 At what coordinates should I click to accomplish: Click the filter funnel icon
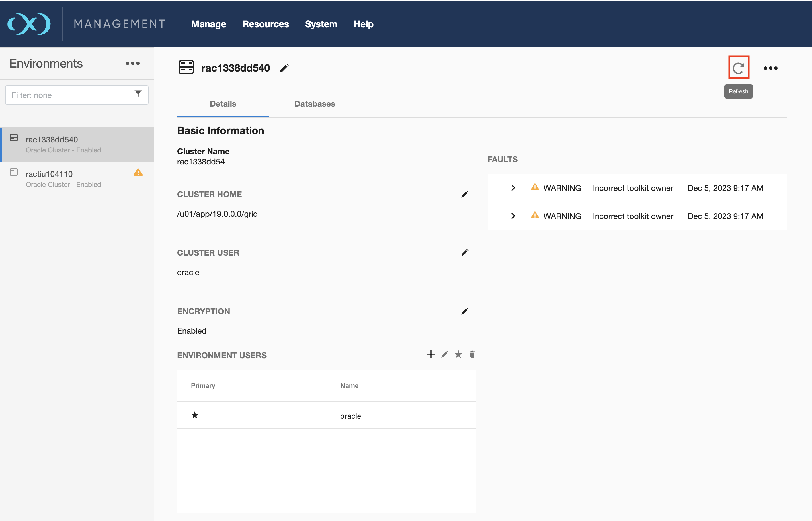(138, 94)
